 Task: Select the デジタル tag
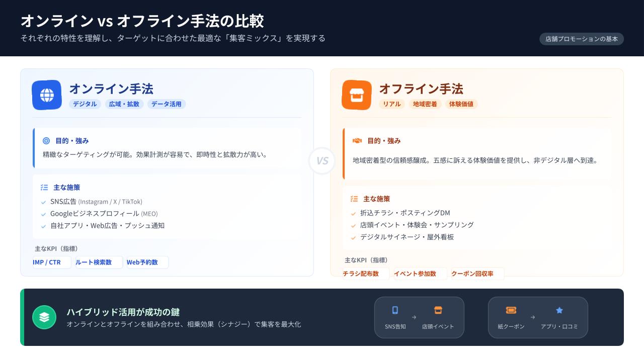pyautogui.click(x=85, y=104)
